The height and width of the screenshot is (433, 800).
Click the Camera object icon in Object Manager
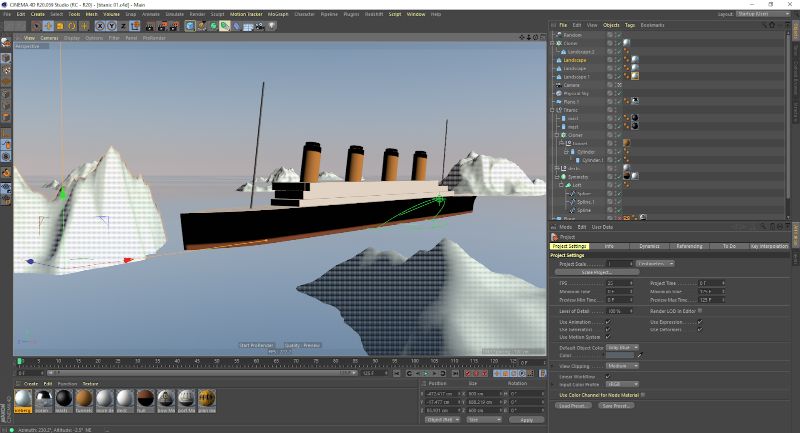point(558,85)
